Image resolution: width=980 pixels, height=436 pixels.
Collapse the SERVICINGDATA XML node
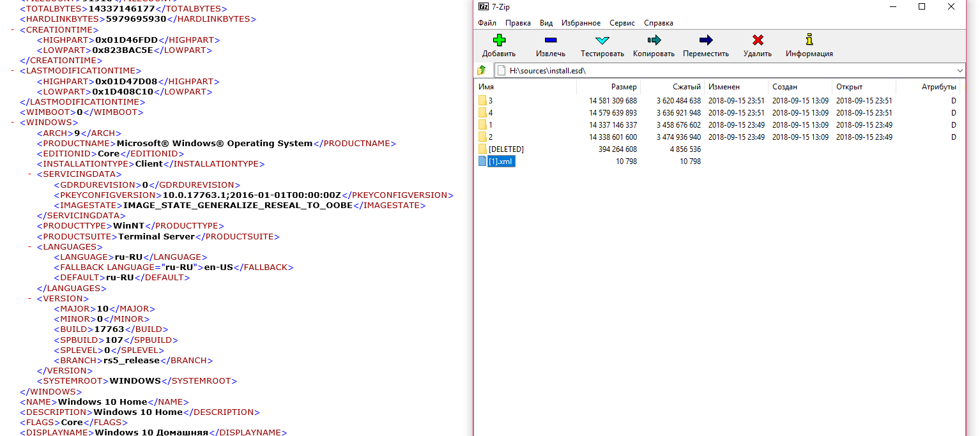pyautogui.click(x=29, y=174)
